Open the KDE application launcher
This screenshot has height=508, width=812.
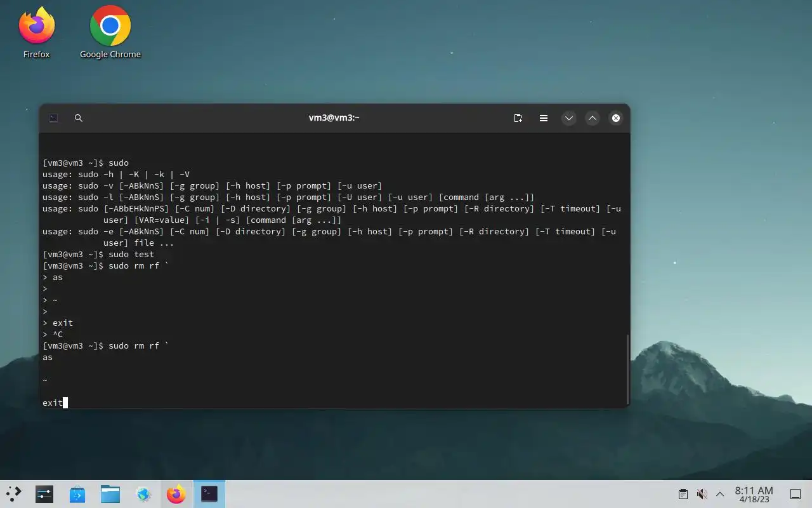point(14,494)
